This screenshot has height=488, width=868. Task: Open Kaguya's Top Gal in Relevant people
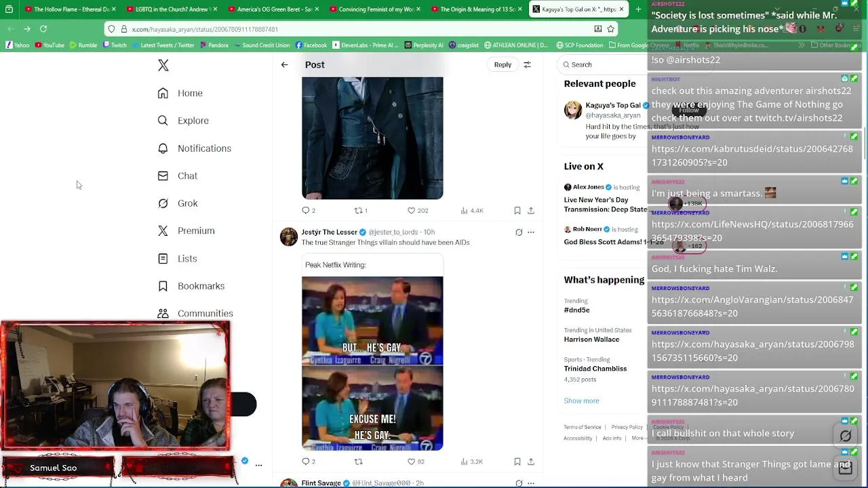click(613, 105)
